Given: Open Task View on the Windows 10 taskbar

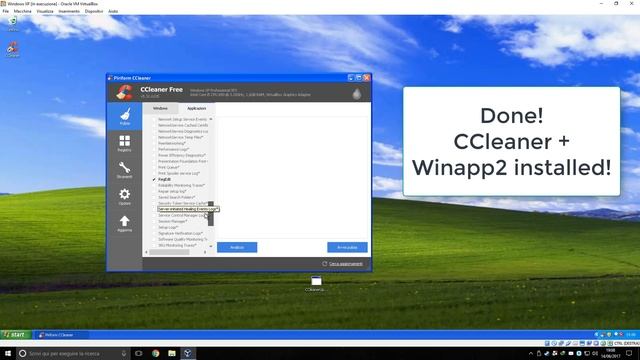Looking at the screenshot, I should (138, 353).
